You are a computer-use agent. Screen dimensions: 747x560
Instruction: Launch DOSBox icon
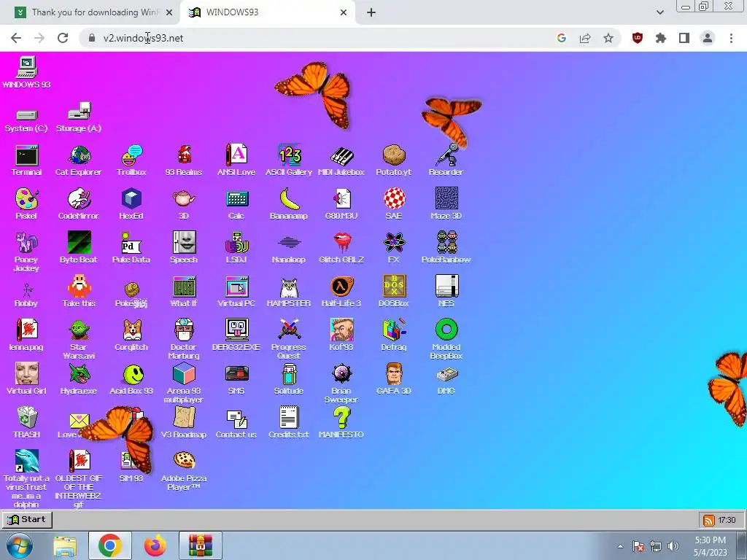coord(394,292)
